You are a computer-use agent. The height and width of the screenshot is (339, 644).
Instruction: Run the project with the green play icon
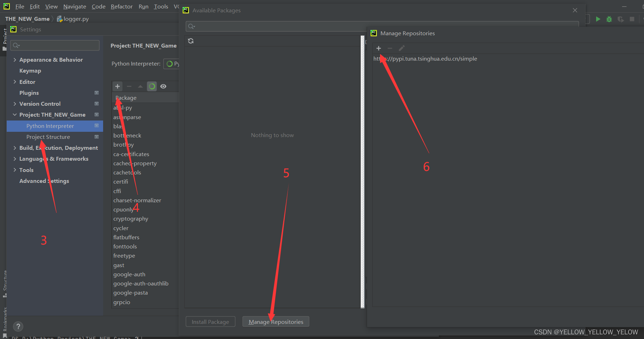click(x=598, y=19)
